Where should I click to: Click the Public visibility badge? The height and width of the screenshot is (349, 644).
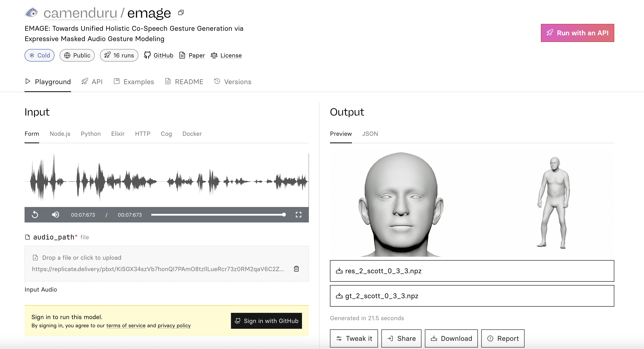point(77,55)
